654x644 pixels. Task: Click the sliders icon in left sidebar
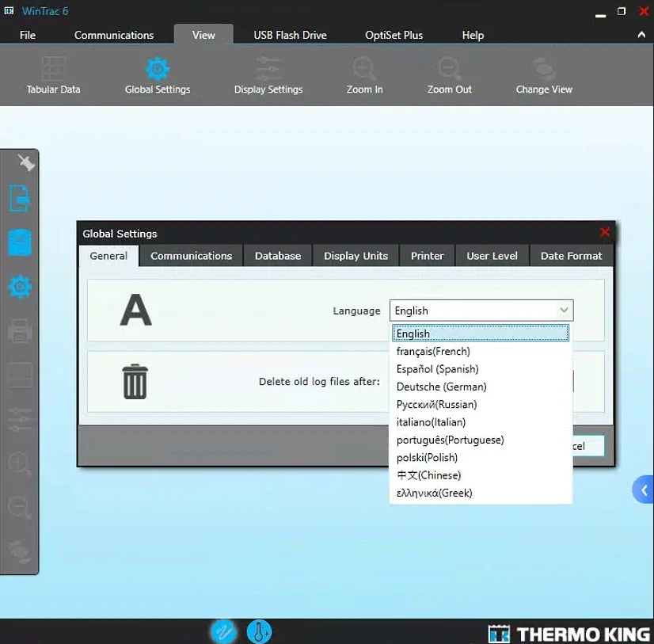click(x=20, y=420)
